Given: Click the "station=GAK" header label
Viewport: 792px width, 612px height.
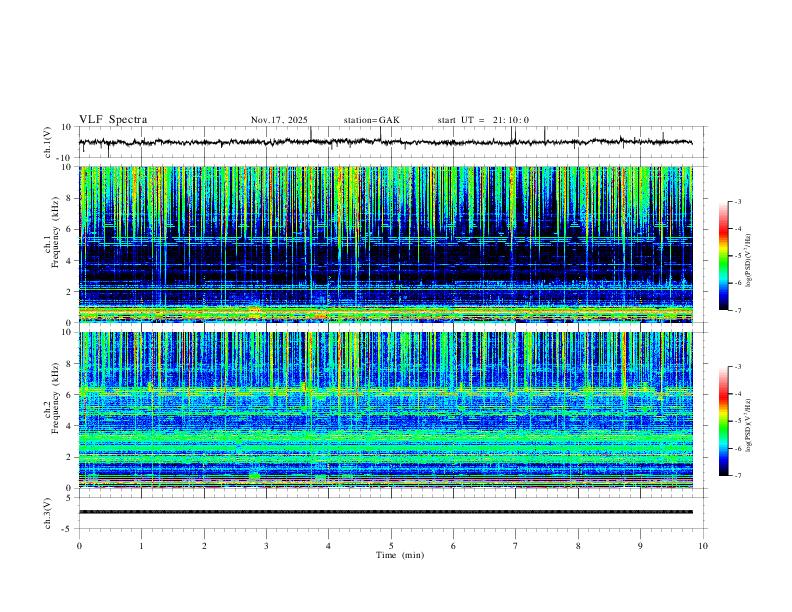Looking at the screenshot, I should pos(372,120).
